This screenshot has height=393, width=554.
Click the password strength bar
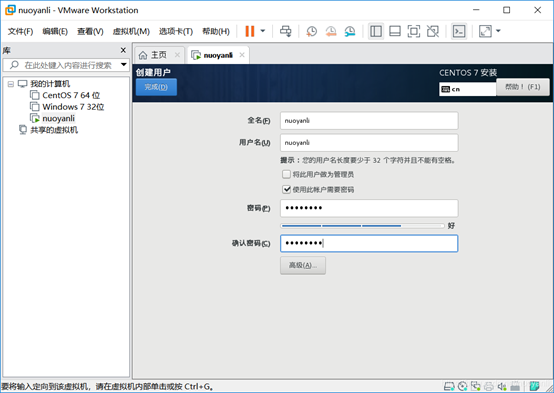click(362, 225)
